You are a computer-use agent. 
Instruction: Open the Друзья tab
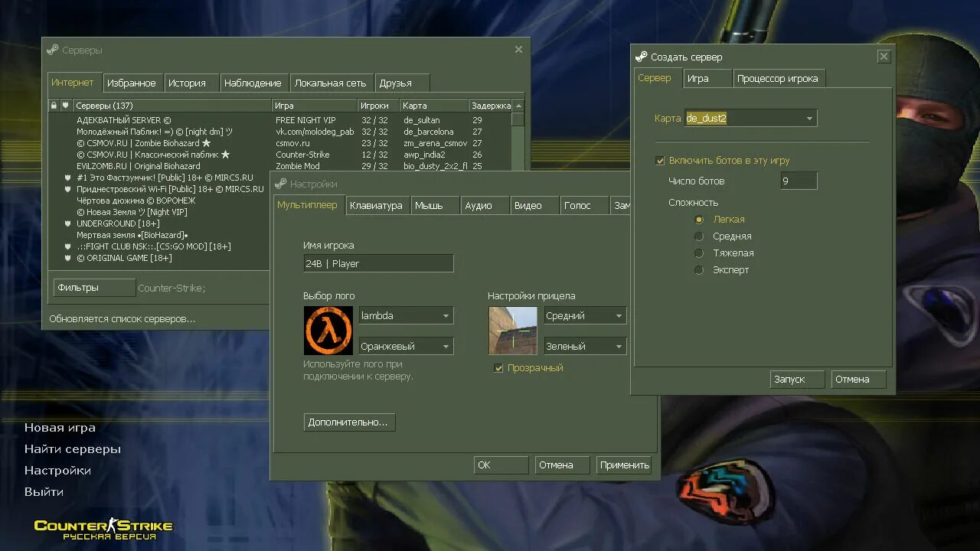[x=402, y=83]
